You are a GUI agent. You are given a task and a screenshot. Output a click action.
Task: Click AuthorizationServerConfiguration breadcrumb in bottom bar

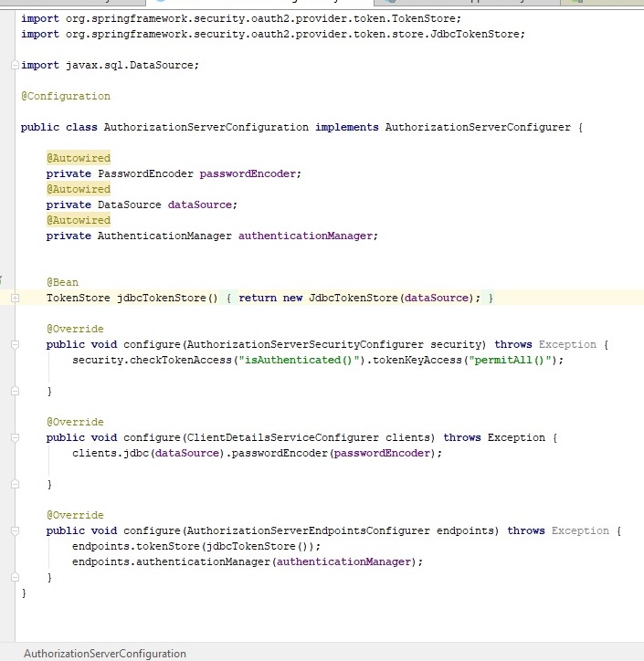(105, 654)
